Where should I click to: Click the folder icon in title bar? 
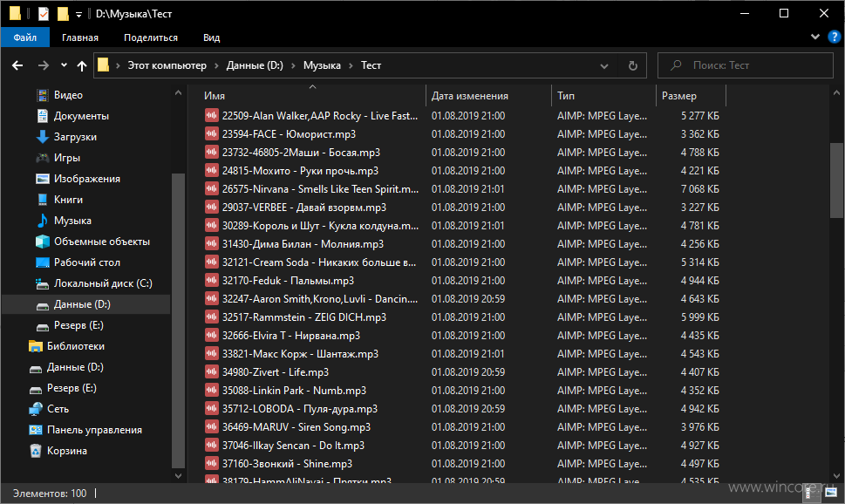pyautogui.click(x=15, y=13)
